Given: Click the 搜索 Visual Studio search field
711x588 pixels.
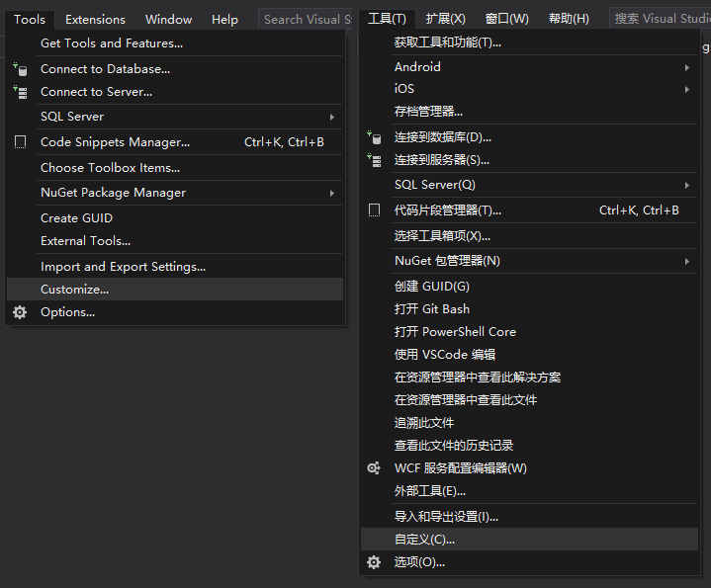Looking at the screenshot, I should coord(660,19).
